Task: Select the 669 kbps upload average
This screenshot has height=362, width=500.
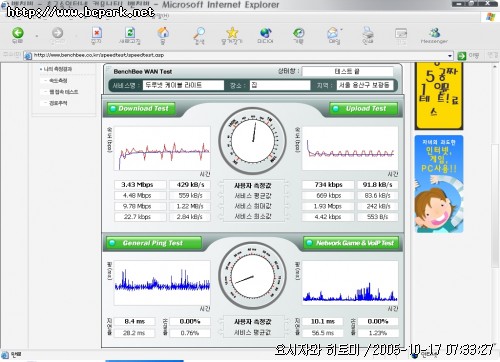Action: 328,195
